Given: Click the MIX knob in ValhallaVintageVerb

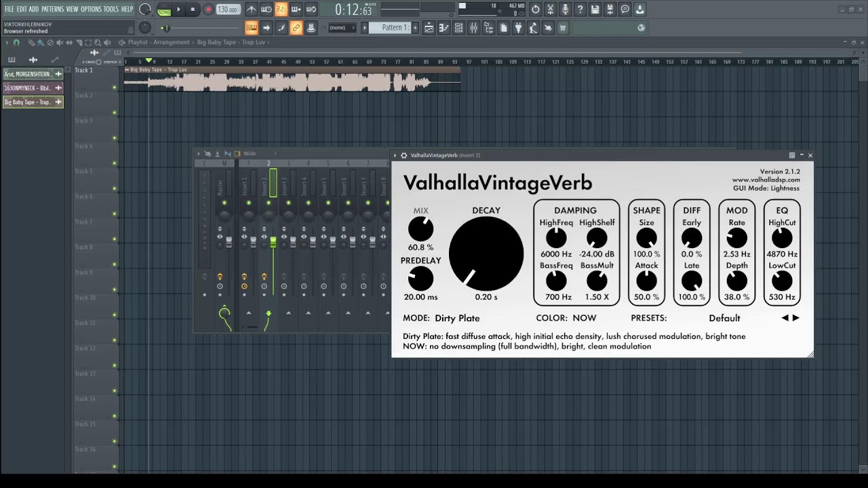Looking at the screenshot, I should [x=420, y=229].
